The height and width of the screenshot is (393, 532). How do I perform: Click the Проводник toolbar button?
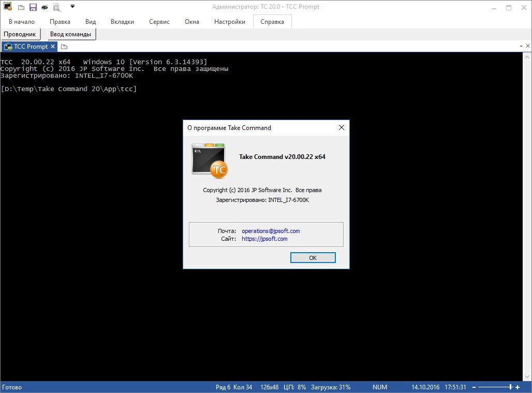point(20,34)
